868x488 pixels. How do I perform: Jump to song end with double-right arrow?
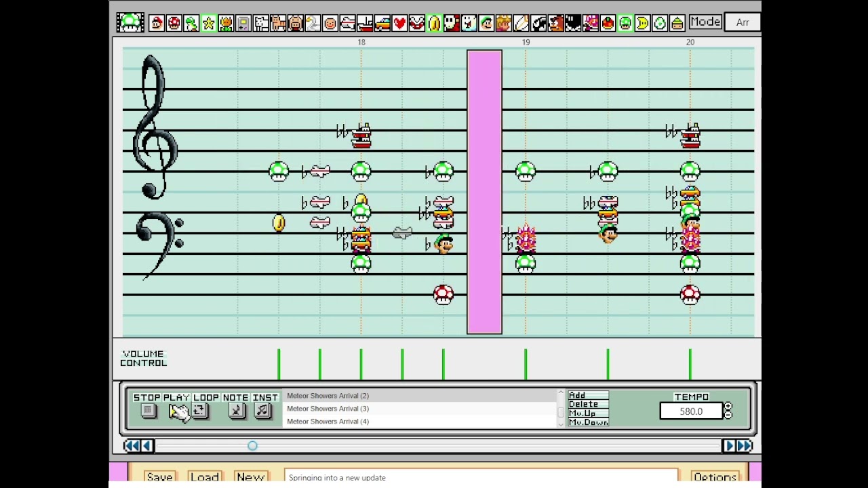[x=745, y=445]
